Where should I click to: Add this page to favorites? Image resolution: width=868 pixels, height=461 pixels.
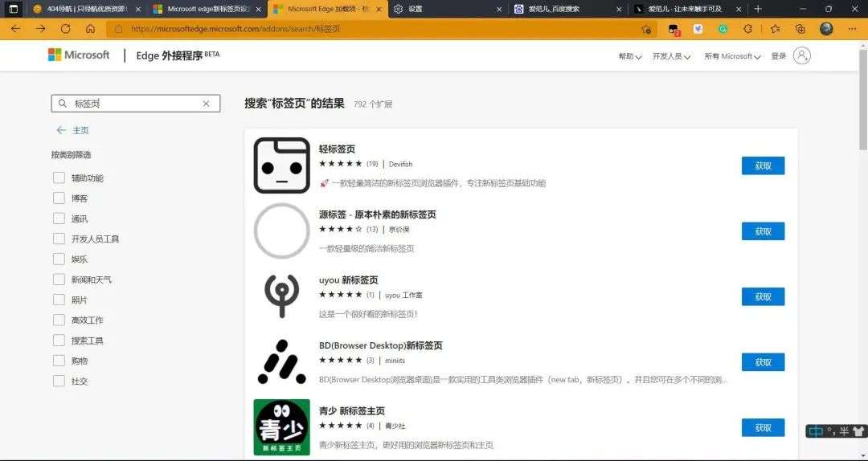click(x=646, y=30)
